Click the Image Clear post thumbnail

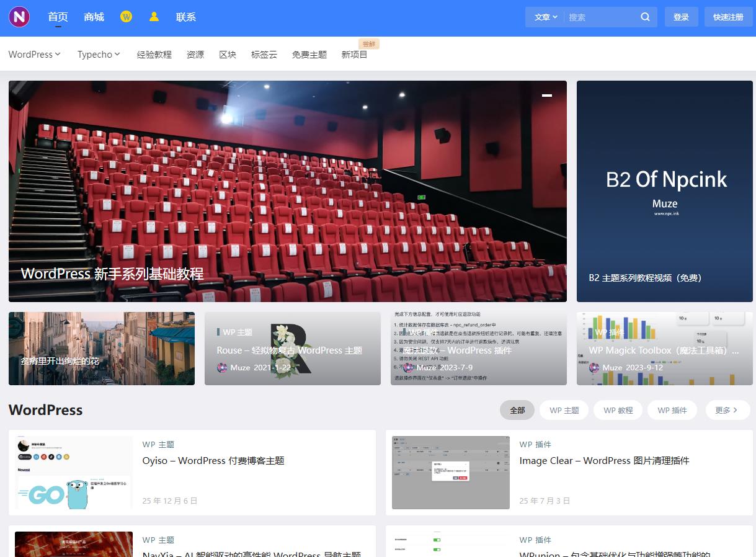451,473
